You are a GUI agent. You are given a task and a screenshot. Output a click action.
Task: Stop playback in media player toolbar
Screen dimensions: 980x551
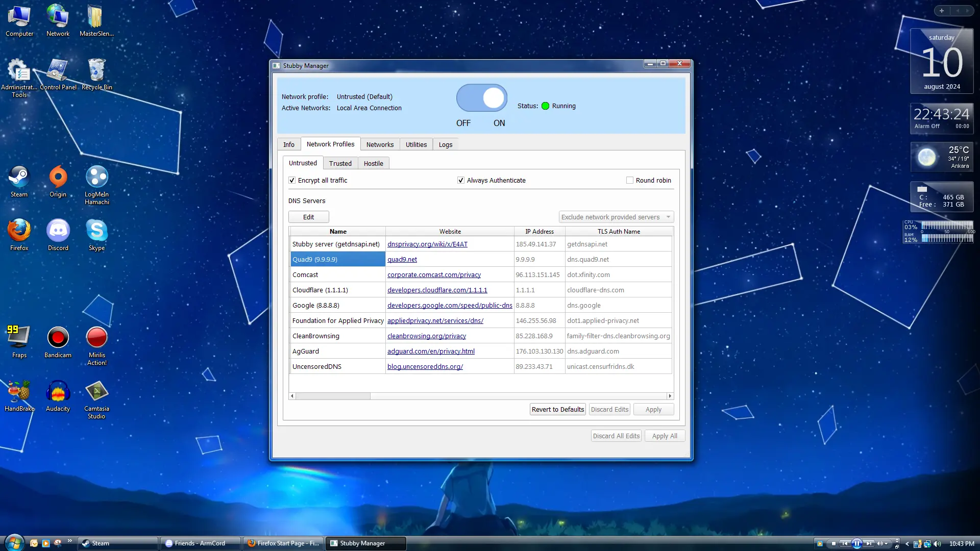click(x=834, y=544)
